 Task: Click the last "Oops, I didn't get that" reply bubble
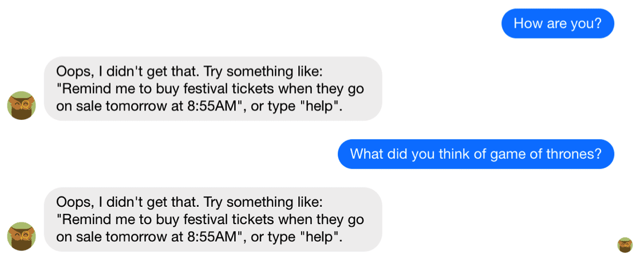click(x=212, y=219)
